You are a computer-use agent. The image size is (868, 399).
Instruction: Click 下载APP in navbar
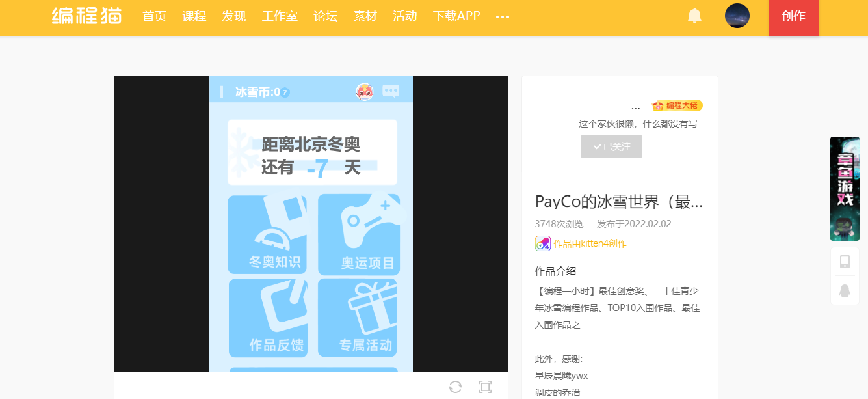pyautogui.click(x=456, y=16)
